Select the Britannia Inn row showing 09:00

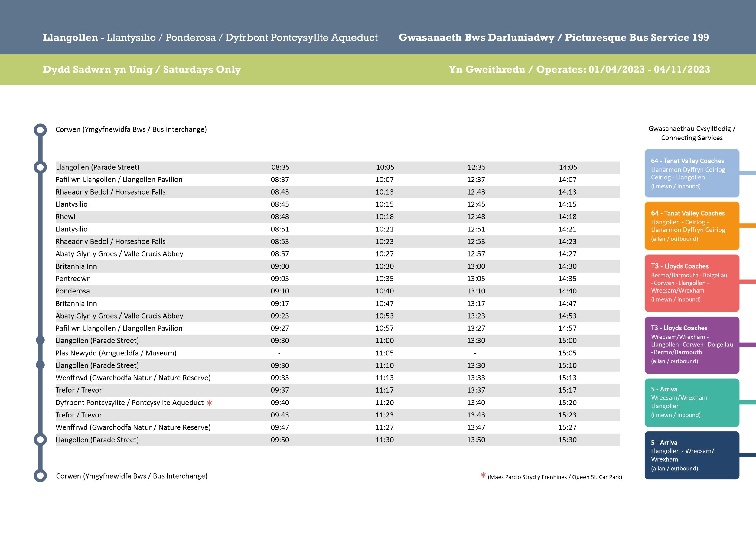(x=337, y=266)
